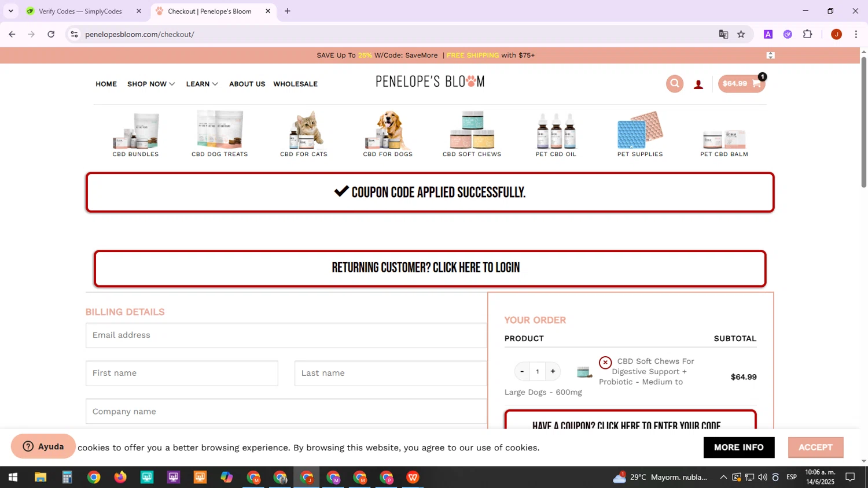Open Chrome three-dot menu
This screenshot has height=488, width=868.
(856, 34)
